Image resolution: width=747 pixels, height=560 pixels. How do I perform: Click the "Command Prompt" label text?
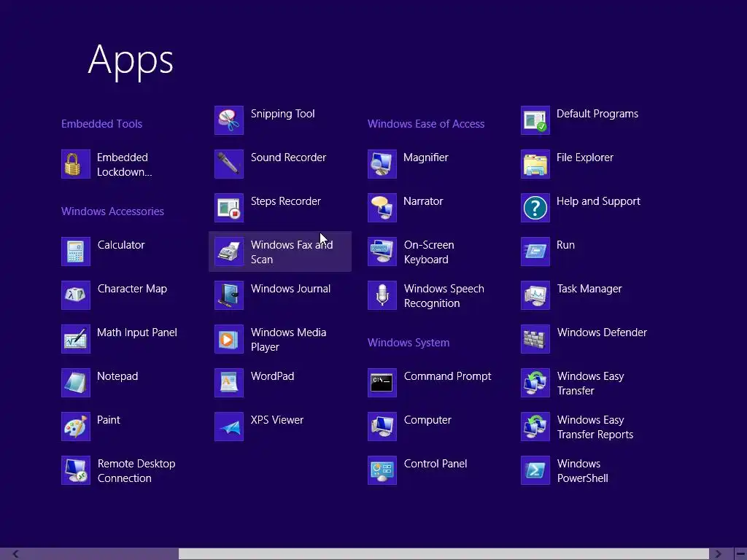click(x=447, y=376)
